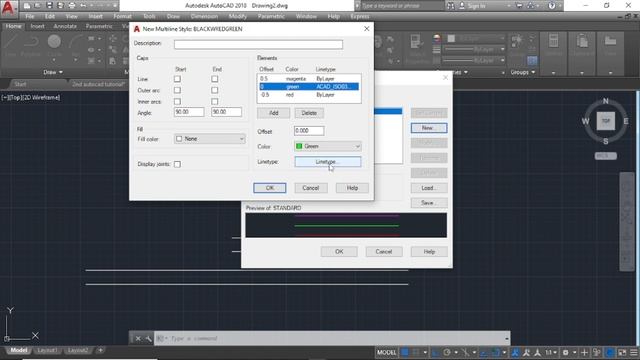
Task: Toggle grid display icon in status bar
Action: (405, 352)
